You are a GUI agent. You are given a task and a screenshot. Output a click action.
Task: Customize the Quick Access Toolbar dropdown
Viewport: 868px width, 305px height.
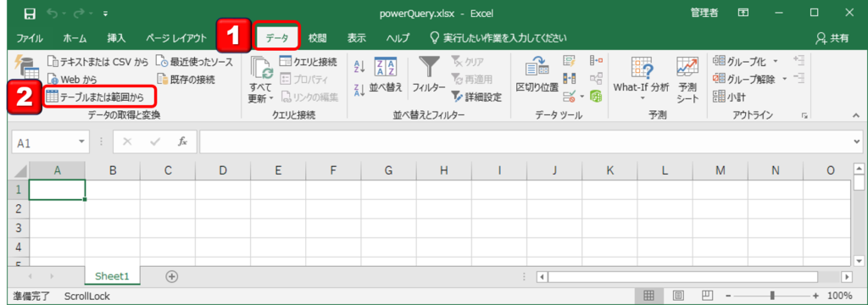click(x=106, y=14)
